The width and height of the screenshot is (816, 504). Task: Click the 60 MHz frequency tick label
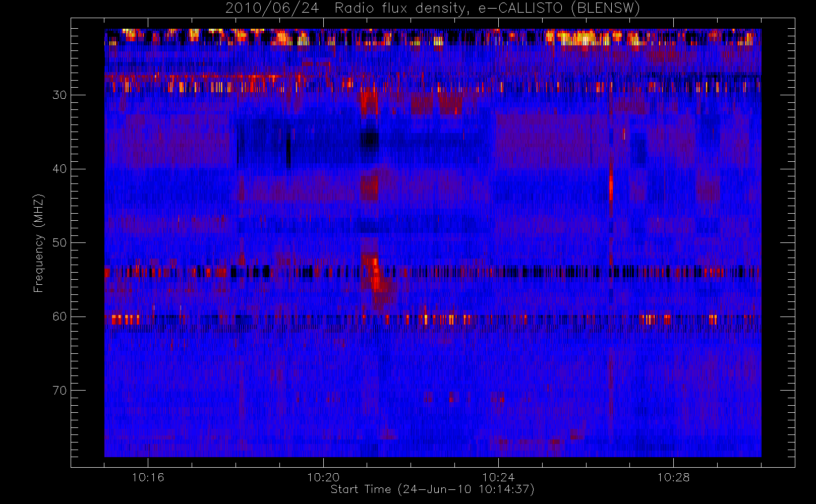60,317
